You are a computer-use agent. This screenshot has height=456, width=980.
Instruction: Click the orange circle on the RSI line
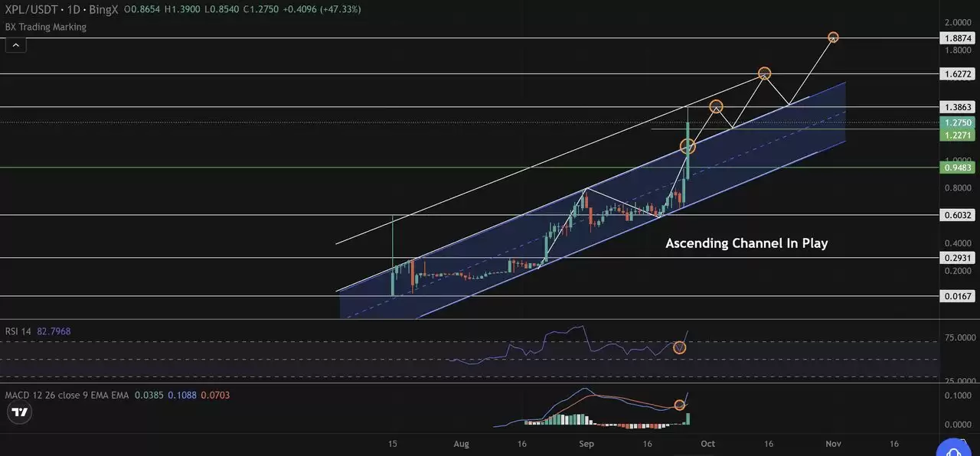679,347
